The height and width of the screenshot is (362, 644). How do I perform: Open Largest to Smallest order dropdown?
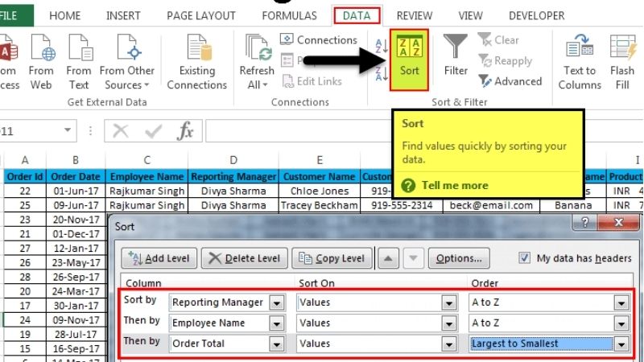point(621,343)
